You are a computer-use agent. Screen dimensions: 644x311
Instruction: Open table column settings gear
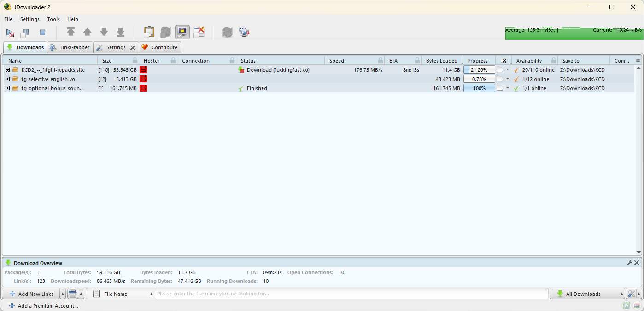pos(638,61)
